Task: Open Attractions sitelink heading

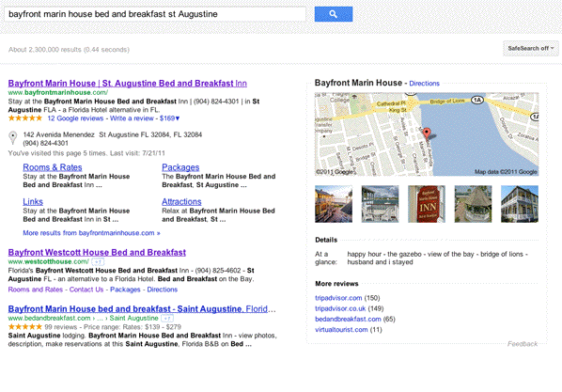Action: [181, 201]
